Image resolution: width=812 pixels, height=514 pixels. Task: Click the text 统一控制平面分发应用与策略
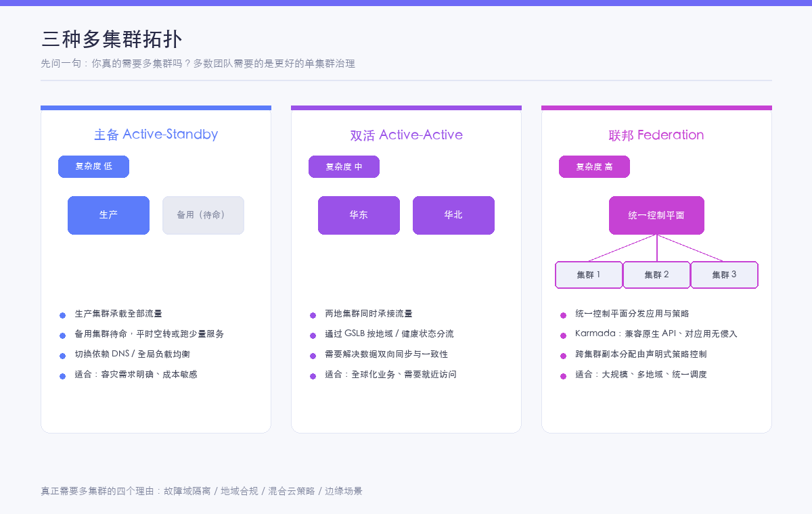(632, 314)
